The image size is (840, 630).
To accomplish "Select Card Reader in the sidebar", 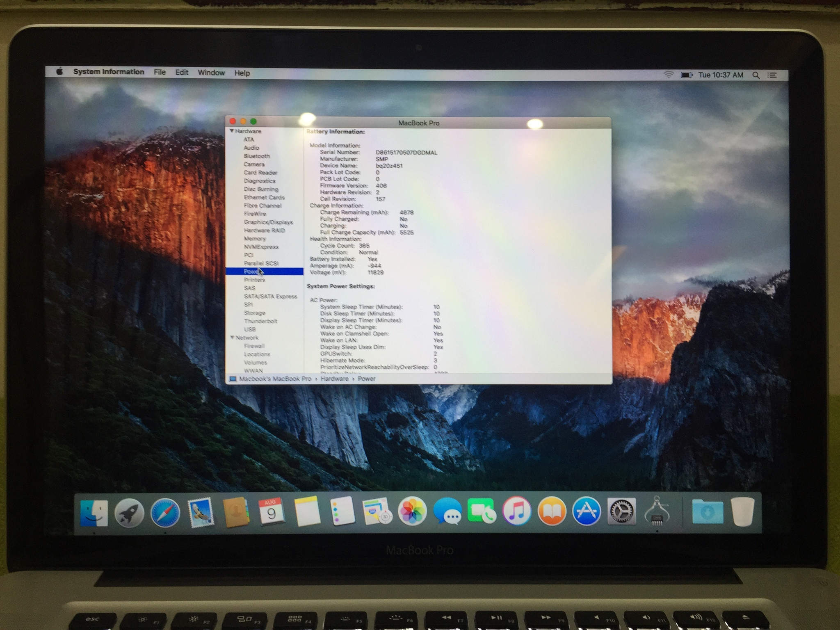I will pyautogui.click(x=260, y=172).
